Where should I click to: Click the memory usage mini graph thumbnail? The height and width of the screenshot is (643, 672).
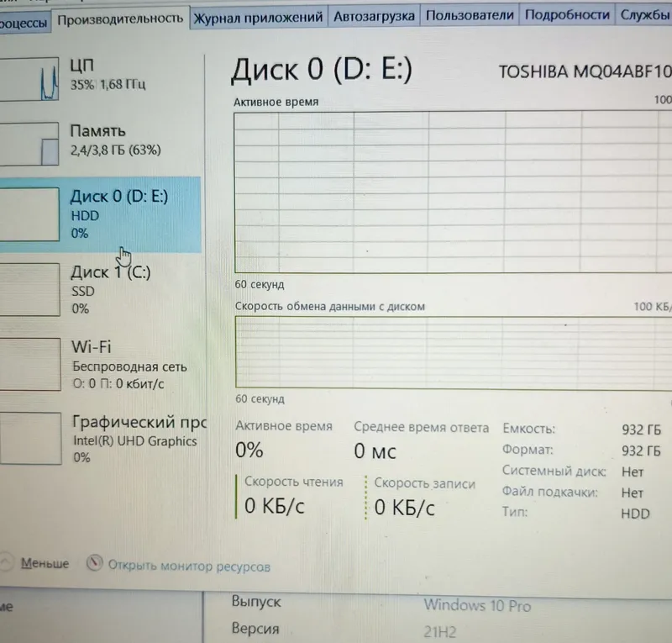tap(29, 144)
